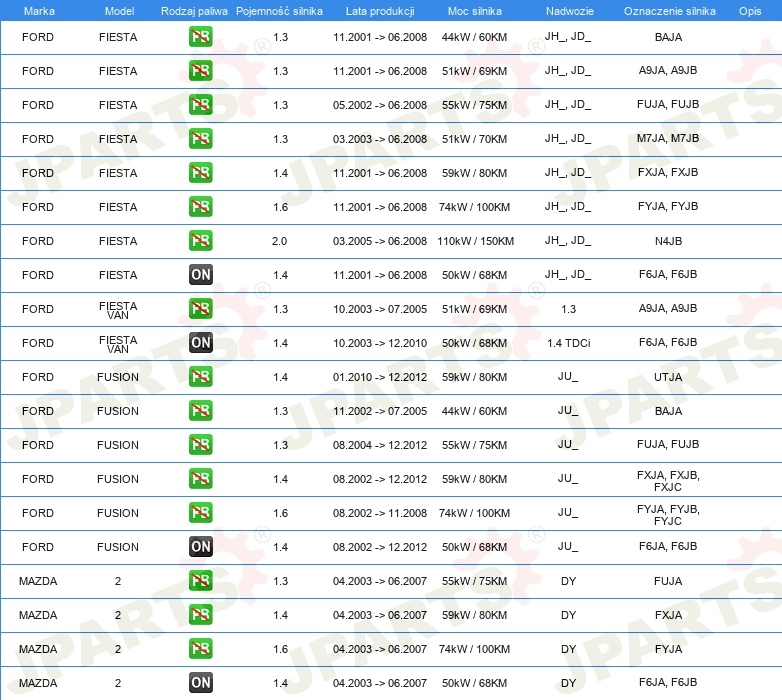Click the Moc silnika column header
This screenshot has height=700, width=782.
tap(475, 11)
